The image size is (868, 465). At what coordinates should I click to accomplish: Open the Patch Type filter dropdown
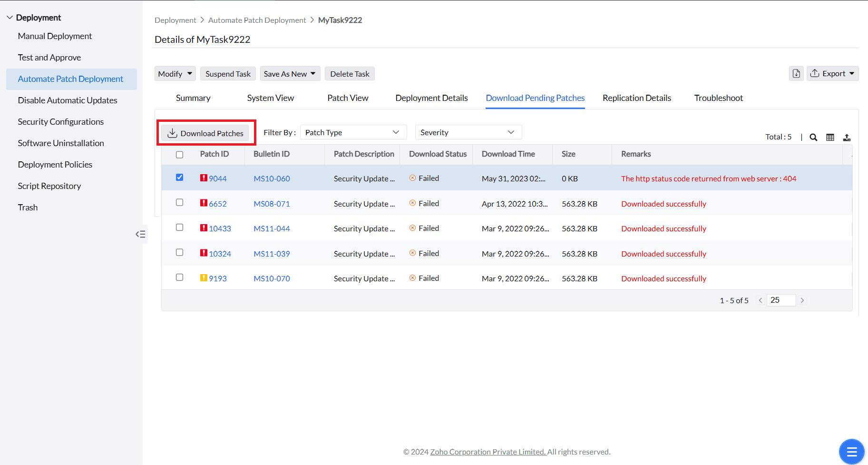tap(353, 132)
